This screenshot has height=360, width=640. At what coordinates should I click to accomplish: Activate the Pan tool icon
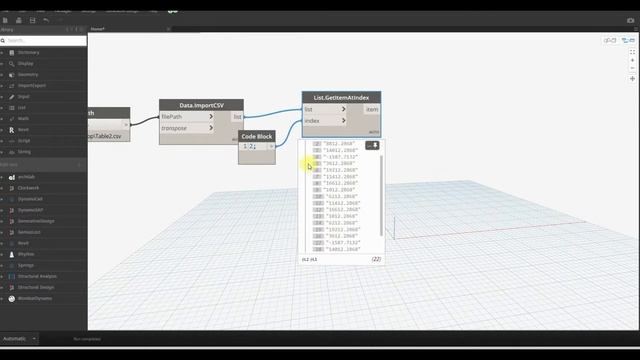point(632,79)
